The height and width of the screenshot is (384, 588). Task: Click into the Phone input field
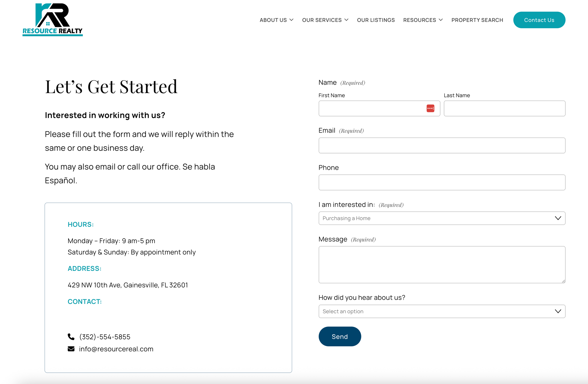pos(442,182)
